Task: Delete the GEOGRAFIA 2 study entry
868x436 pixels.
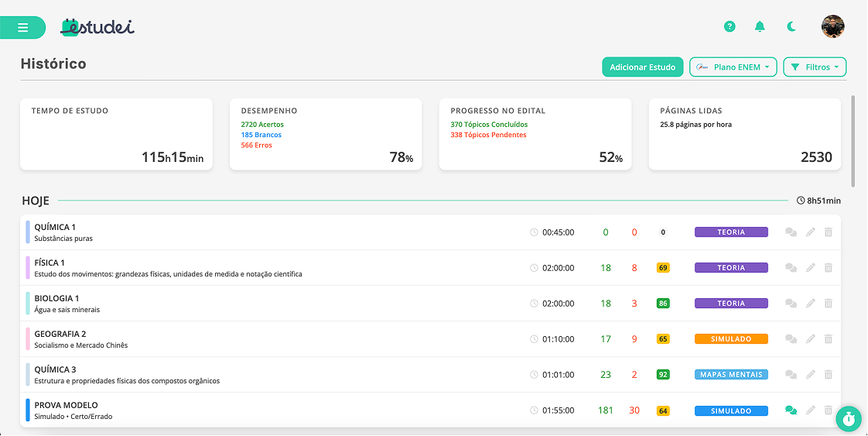Action: [829, 339]
